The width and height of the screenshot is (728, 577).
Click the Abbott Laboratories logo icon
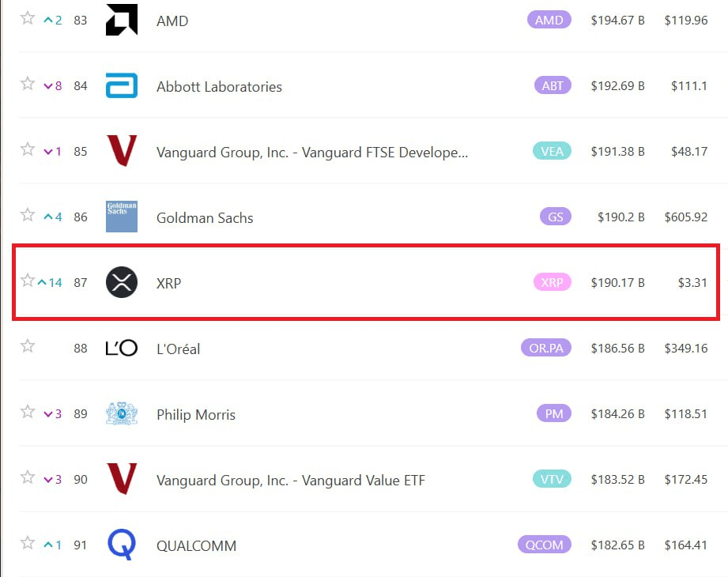click(122, 85)
